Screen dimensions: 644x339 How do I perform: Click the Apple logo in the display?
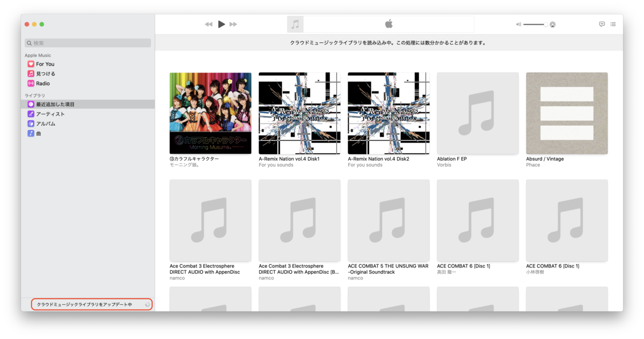pos(389,24)
